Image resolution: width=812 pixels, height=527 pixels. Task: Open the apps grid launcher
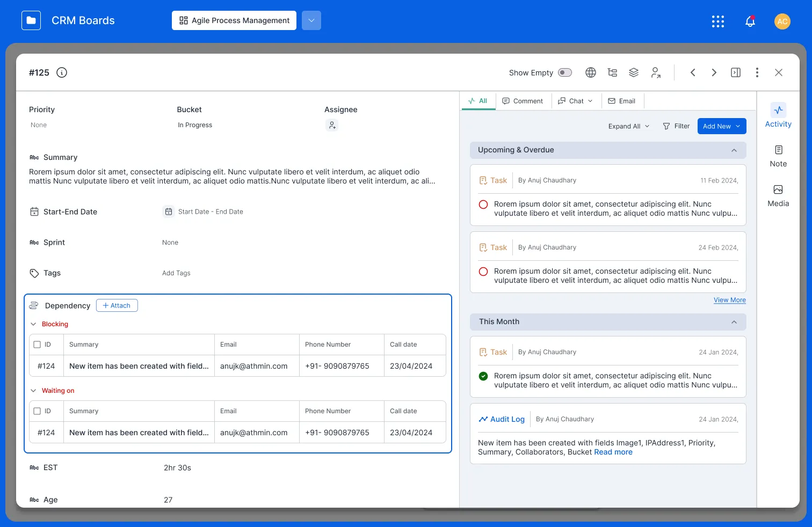(718, 21)
